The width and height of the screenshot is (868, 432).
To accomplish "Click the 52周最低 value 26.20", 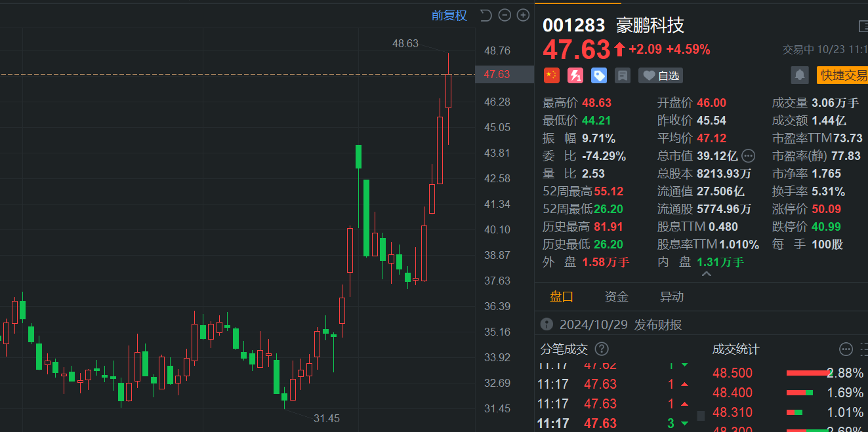I will click(609, 209).
